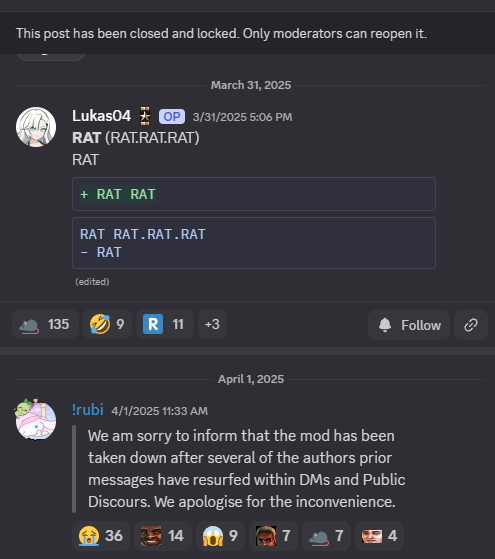This screenshot has height=559, width=495.
Task: Click the star badge next to Lukas04
Action: click(145, 116)
